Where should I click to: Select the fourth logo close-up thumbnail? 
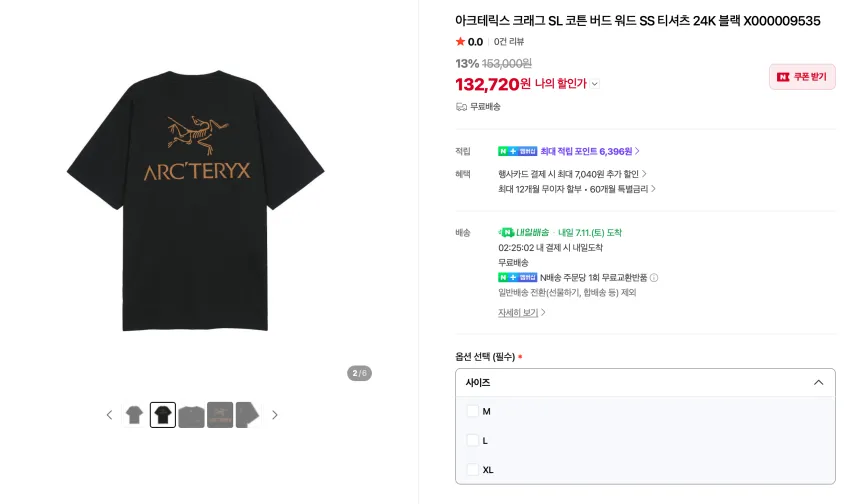[x=220, y=415]
